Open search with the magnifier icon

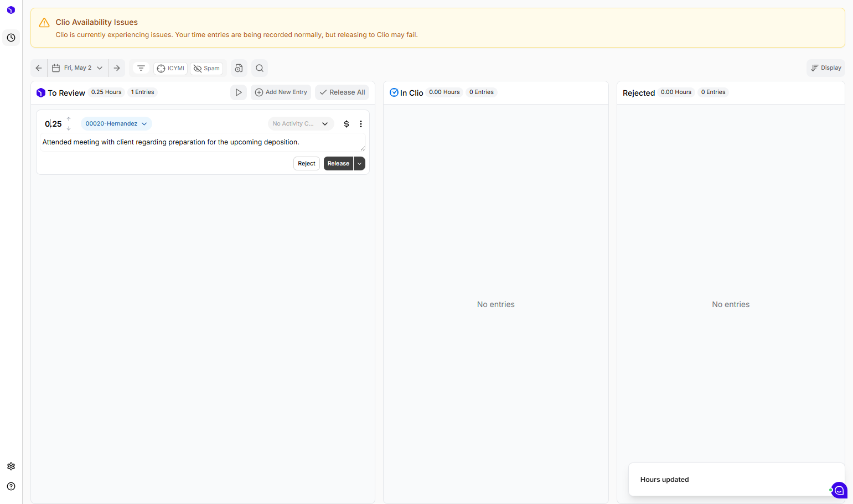click(x=260, y=68)
